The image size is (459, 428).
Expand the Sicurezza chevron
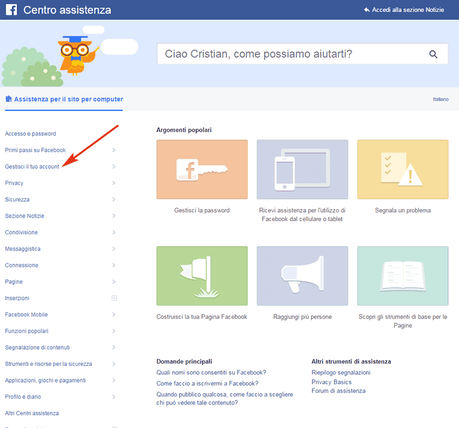[114, 199]
